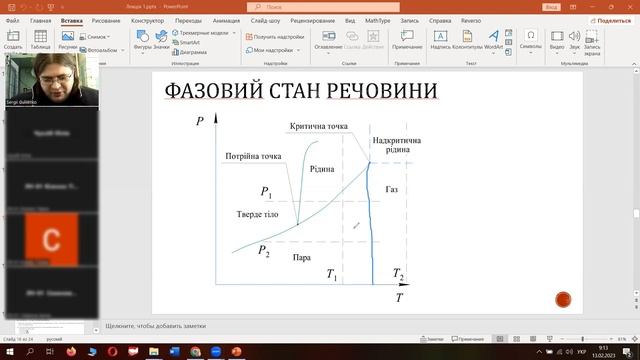Screen dimensions: 640x360
Task: Open Normal view in status bar
Action: click(500, 339)
